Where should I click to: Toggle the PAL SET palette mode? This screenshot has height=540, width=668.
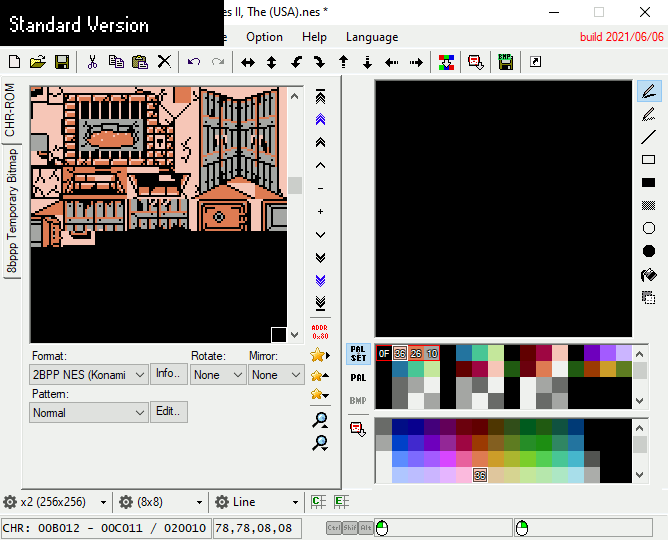point(358,354)
